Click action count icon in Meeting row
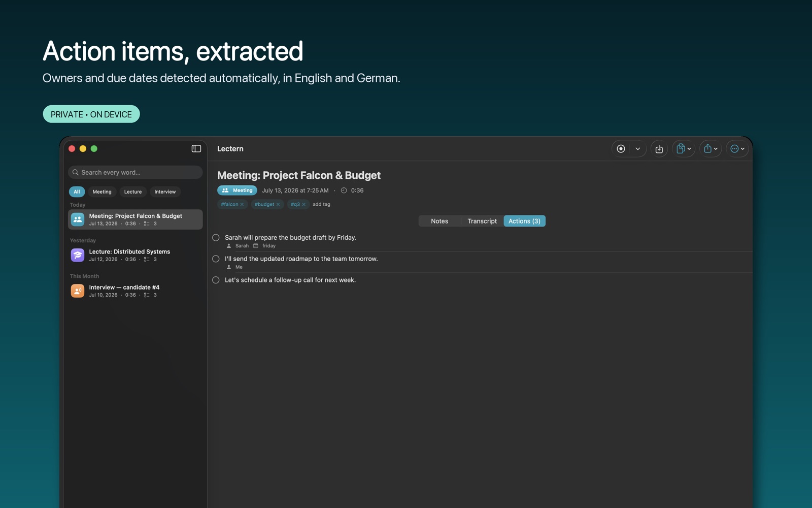Image resolution: width=812 pixels, height=508 pixels. pos(147,224)
